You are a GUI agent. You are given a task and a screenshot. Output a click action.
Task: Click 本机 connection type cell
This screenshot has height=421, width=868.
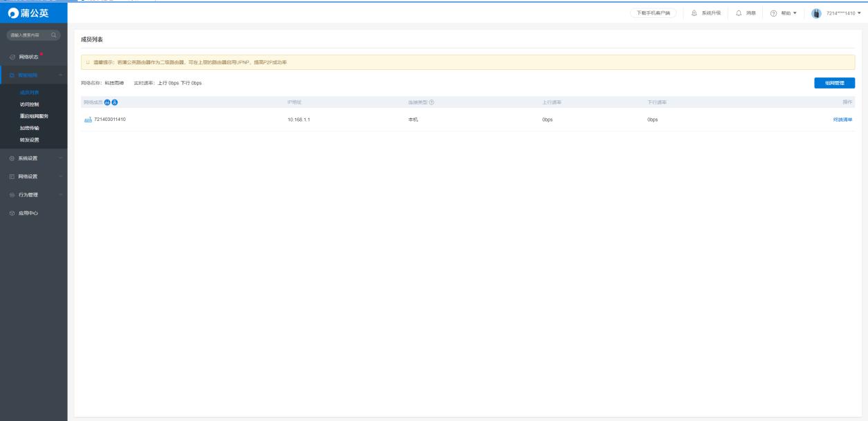pos(414,120)
